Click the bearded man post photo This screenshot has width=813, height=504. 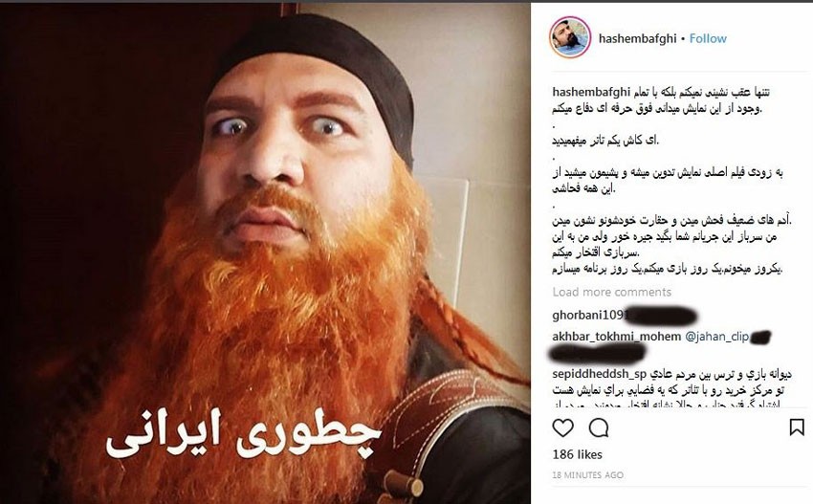click(x=265, y=253)
